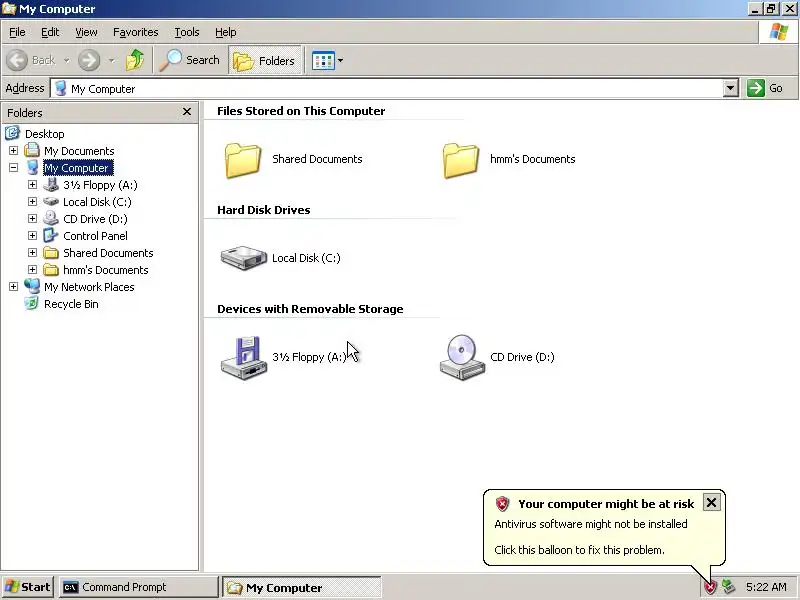The height and width of the screenshot is (600, 800).
Task: Click CD Drive (D:) label in main pane
Action: pyautogui.click(x=522, y=357)
